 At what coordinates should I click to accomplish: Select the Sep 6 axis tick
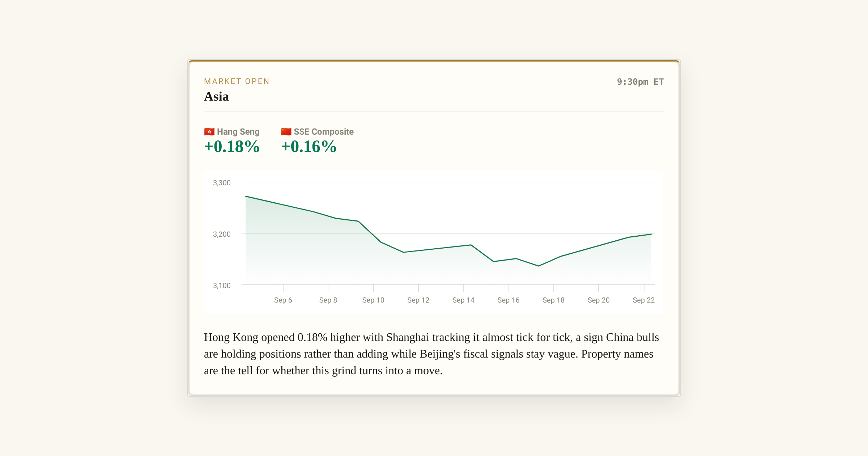(283, 300)
